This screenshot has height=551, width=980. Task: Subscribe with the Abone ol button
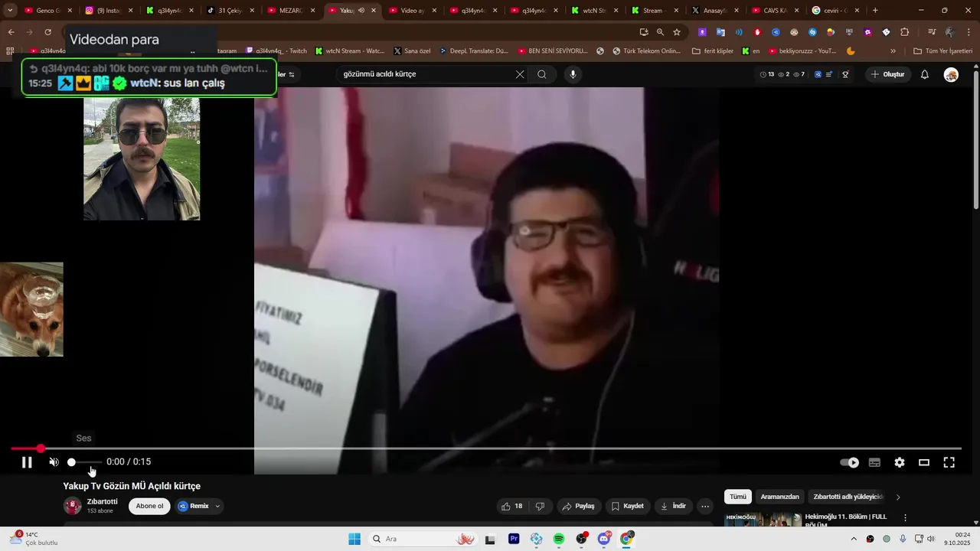[149, 506]
